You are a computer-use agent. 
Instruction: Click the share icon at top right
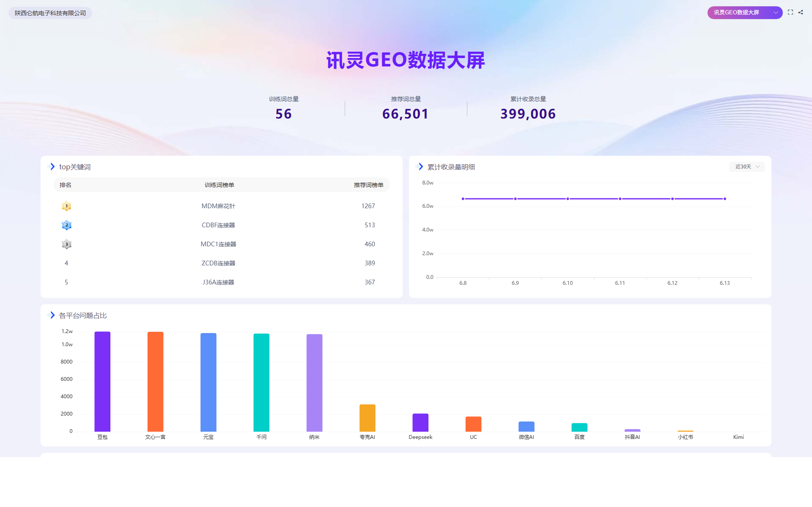pyautogui.click(x=801, y=13)
